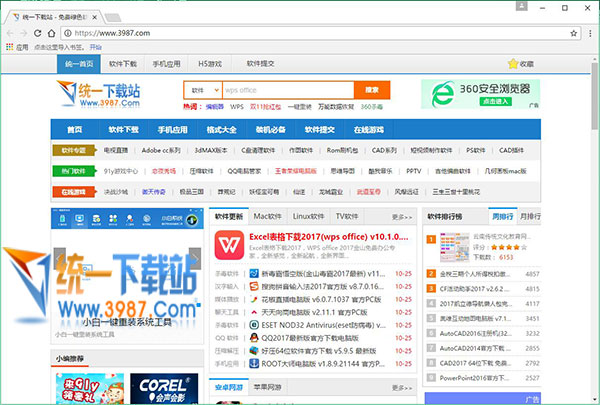Click the browser forward arrow
The image size is (600, 405).
coord(24,33)
